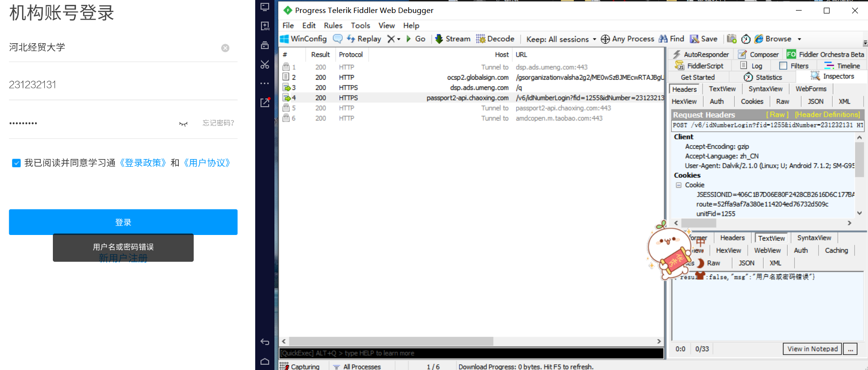
Task: Click emulator scissors screenshot icon
Action: [x=265, y=64]
